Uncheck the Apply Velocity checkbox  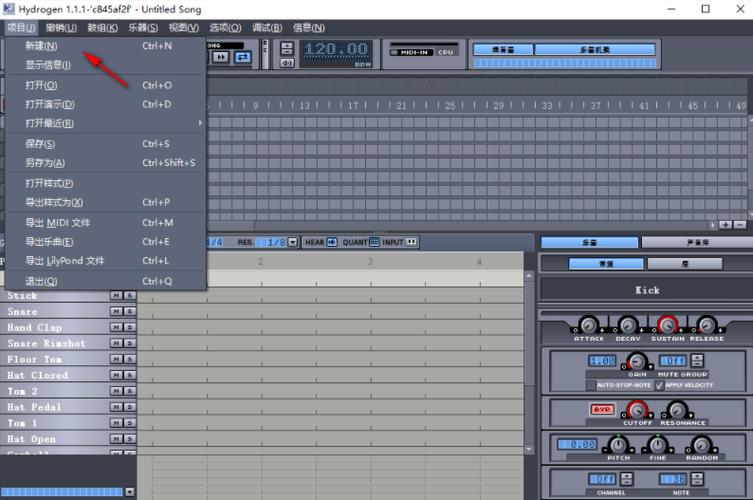point(660,385)
